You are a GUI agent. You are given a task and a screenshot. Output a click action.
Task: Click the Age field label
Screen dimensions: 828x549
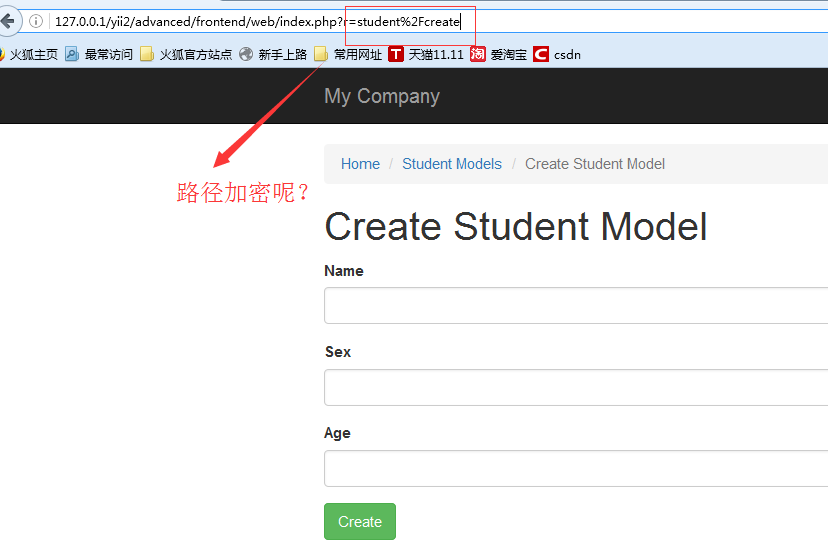(x=337, y=433)
